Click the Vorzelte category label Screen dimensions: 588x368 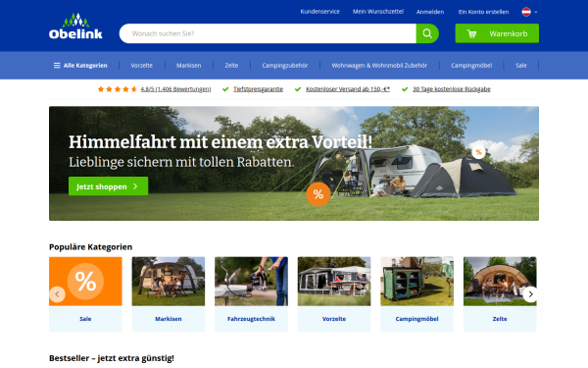[x=334, y=319]
